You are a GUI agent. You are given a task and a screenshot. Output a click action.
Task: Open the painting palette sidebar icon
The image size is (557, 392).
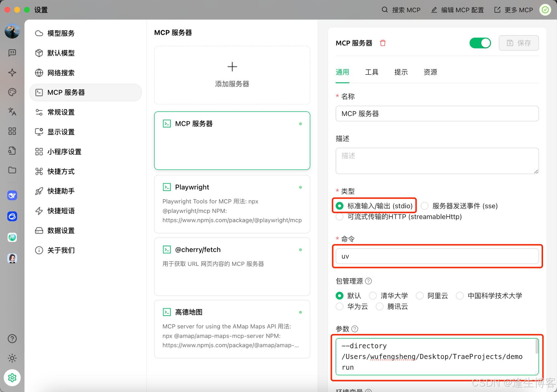tap(12, 92)
